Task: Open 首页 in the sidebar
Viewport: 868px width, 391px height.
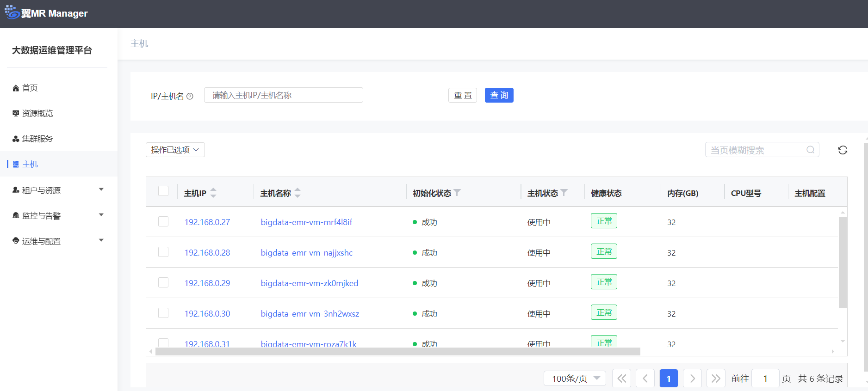Action: click(30, 88)
